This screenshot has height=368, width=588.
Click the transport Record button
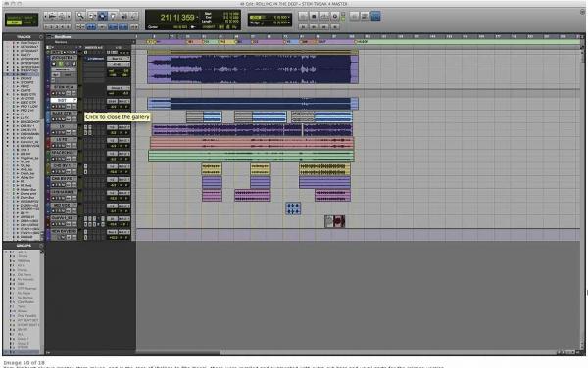(335, 16)
